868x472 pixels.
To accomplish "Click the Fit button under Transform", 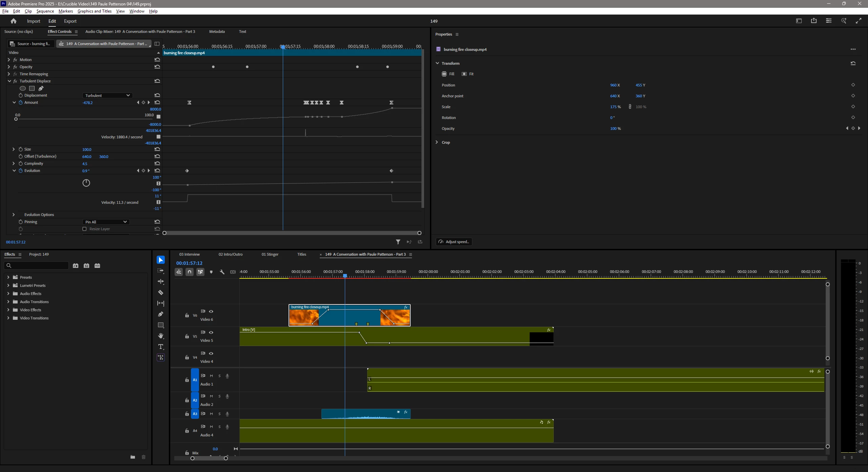I will (x=468, y=74).
